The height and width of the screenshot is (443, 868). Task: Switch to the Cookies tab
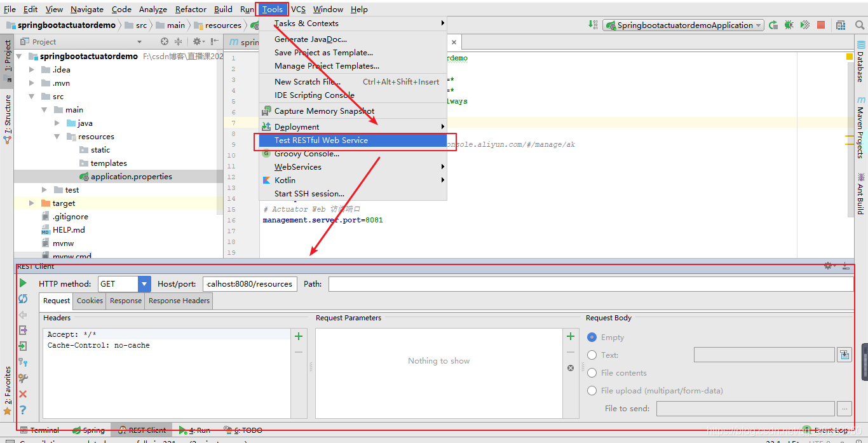click(x=90, y=301)
